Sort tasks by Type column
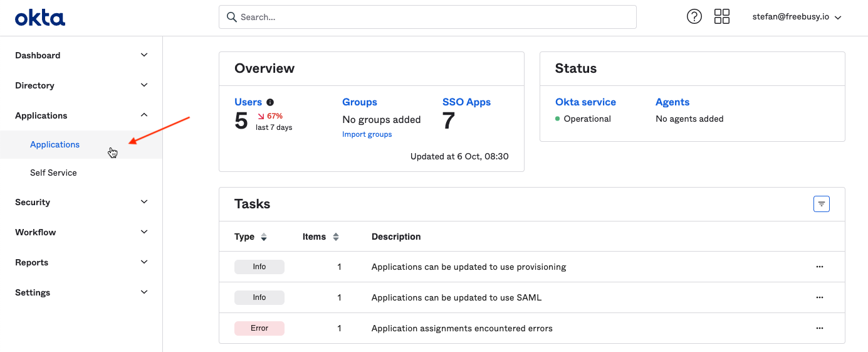This screenshot has height=352, width=868. [x=251, y=237]
